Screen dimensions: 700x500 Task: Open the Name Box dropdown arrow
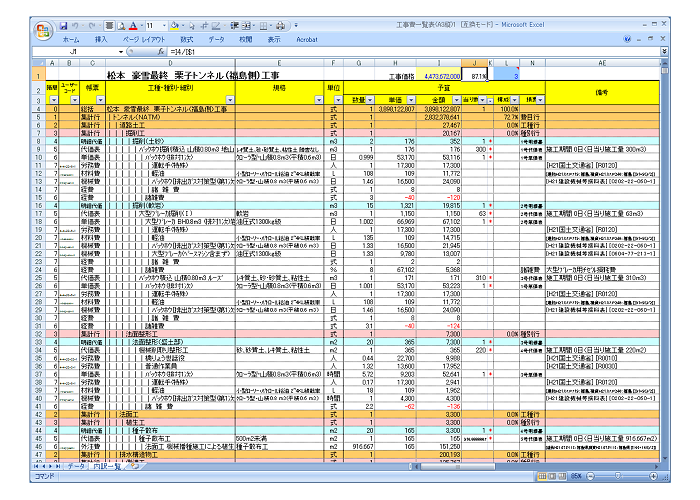coord(121,52)
